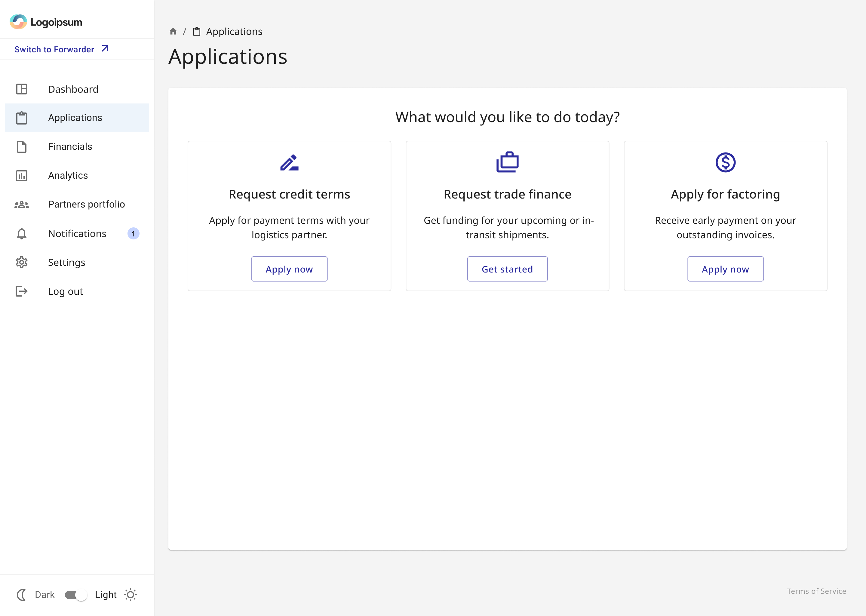Click the Request credit terms heading
Screen dimensions: 866x616
(289, 194)
